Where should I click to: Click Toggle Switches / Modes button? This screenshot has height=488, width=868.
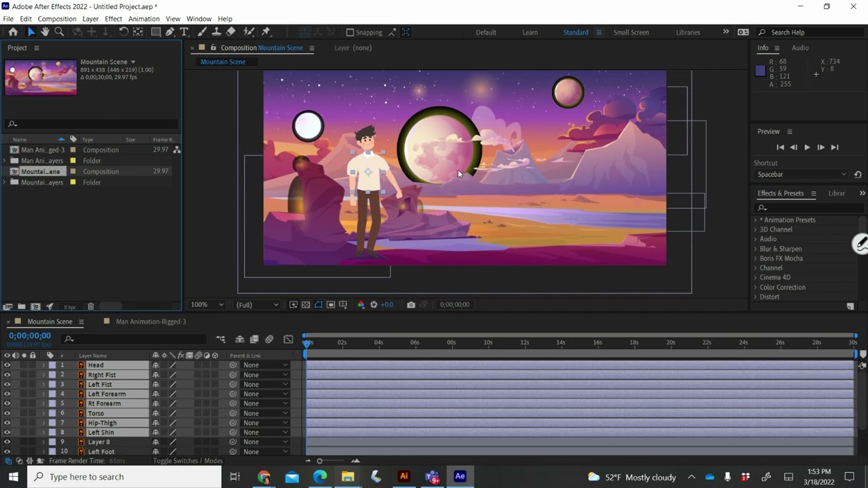point(188,461)
